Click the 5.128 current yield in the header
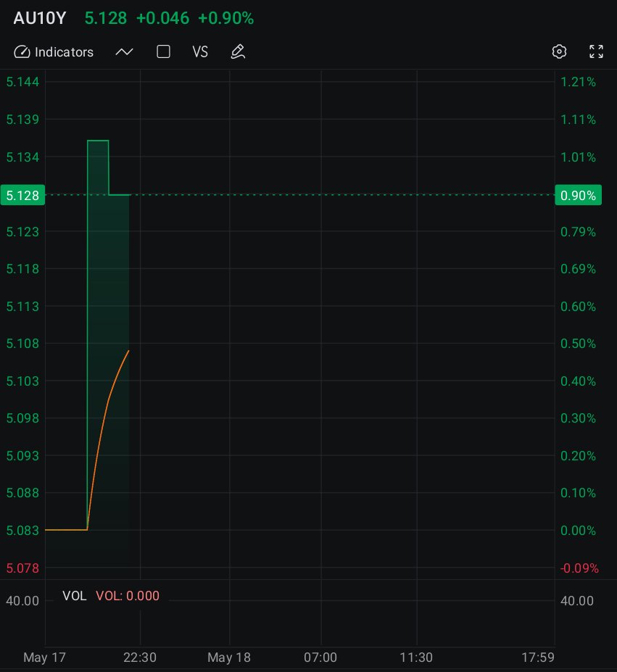Viewport: 617px width, 672px height. tap(105, 18)
